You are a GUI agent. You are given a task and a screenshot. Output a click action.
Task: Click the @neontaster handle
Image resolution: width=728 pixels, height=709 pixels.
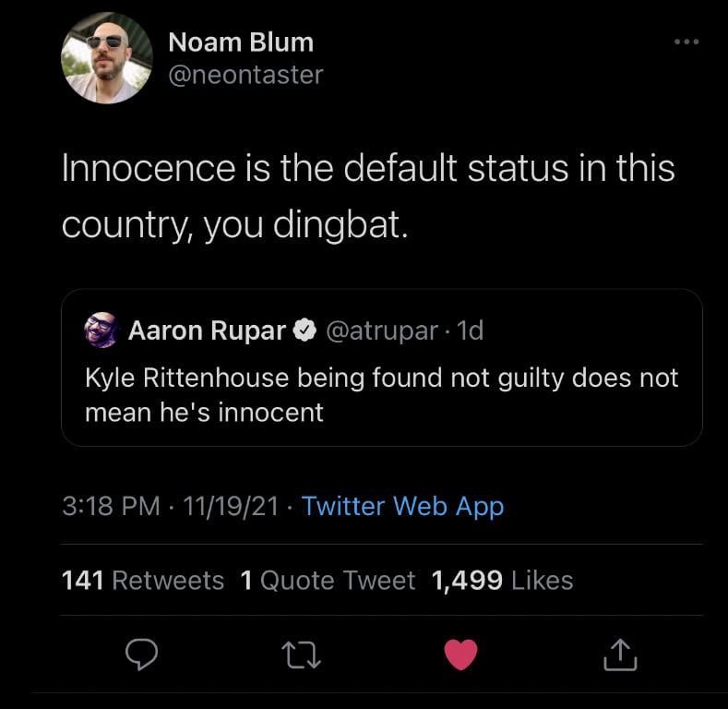[246, 74]
